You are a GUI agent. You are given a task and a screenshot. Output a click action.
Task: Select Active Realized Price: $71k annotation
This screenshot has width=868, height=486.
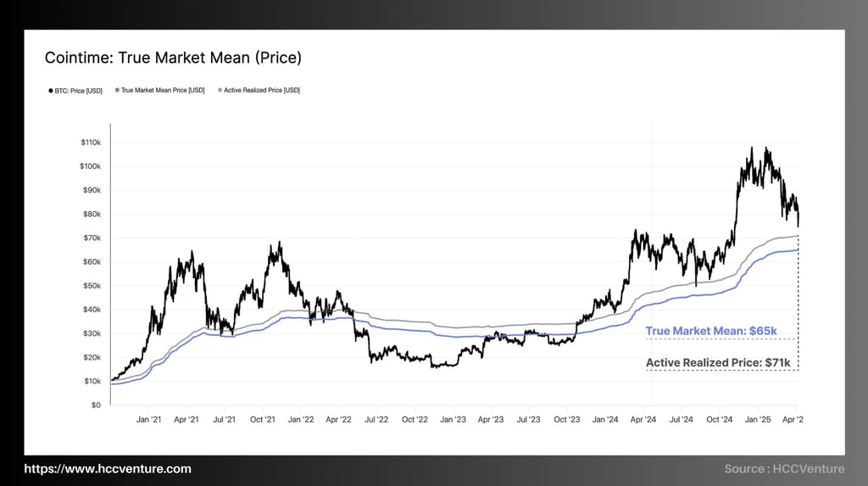(x=718, y=362)
